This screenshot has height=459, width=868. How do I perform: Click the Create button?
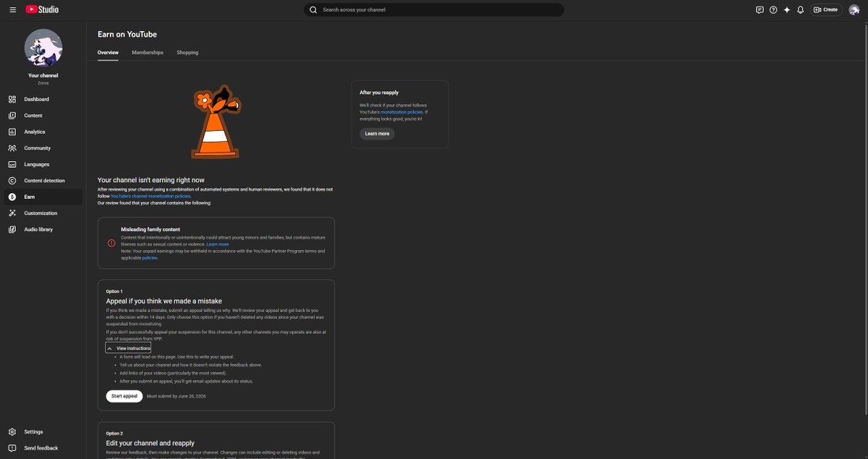826,9
